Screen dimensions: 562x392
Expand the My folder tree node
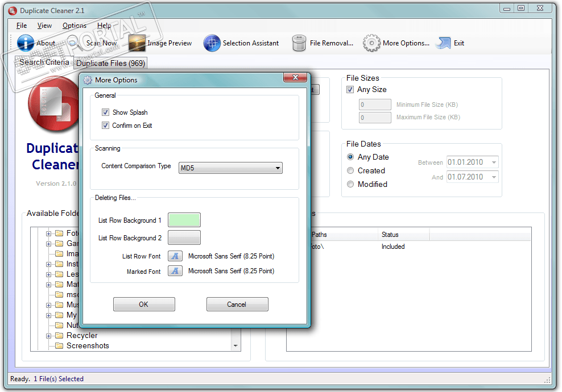[x=48, y=315]
